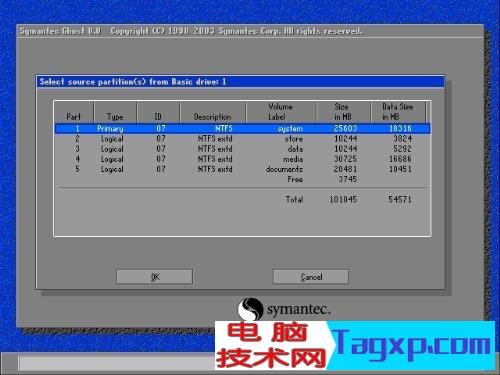The height and width of the screenshot is (375, 500).
Task: Select the documents partition row
Action: [x=242, y=169]
